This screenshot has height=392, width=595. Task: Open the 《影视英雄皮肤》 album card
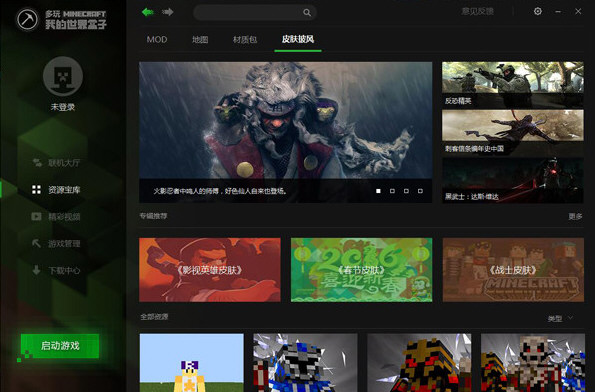tap(209, 270)
